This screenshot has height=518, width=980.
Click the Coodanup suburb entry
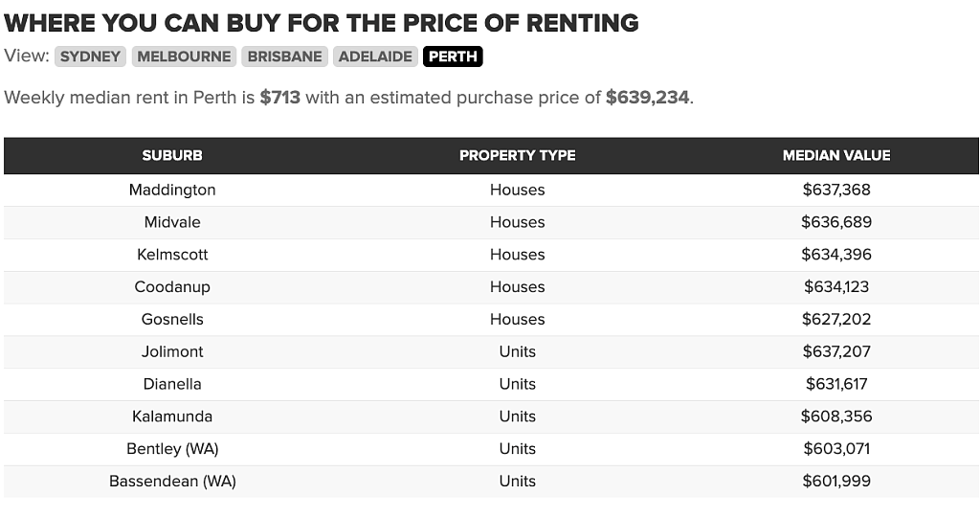(x=172, y=287)
